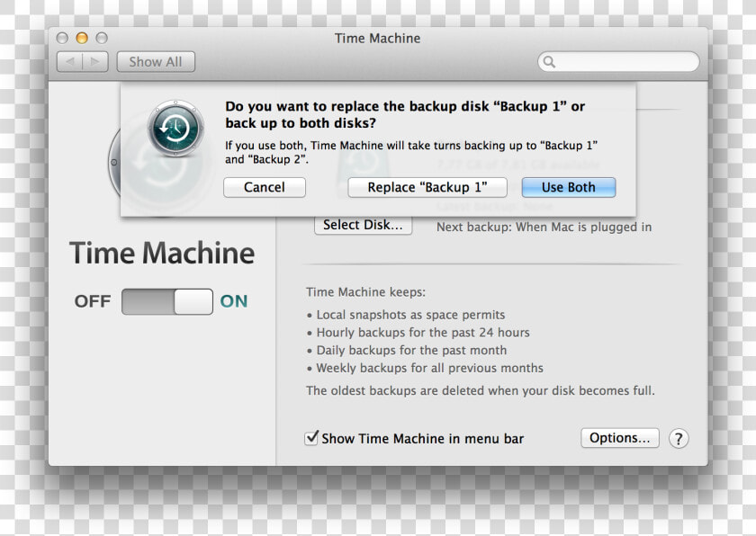Go forward with the right arrow
The height and width of the screenshot is (536, 756).
(95, 62)
